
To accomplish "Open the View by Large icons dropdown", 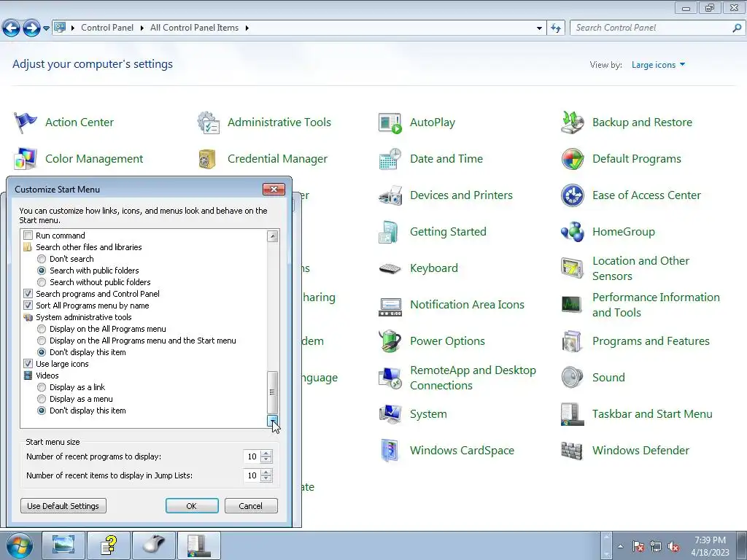I will (x=658, y=65).
